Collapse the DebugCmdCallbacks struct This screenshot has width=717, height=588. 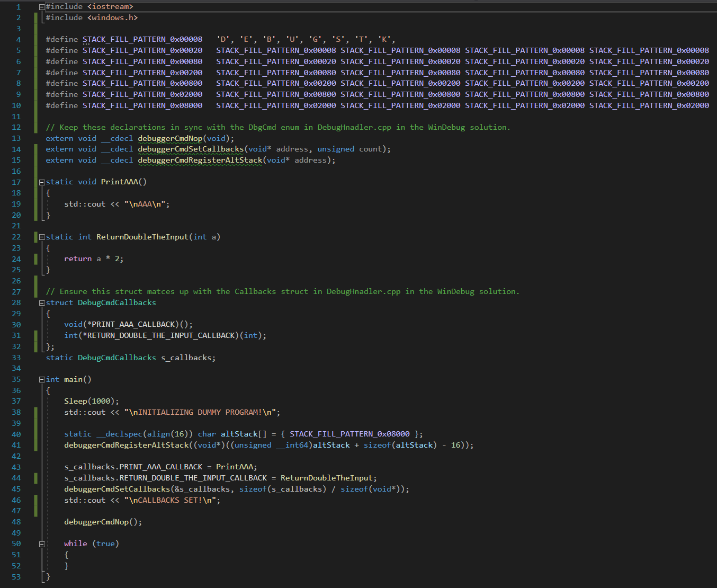(x=41, y=302)
